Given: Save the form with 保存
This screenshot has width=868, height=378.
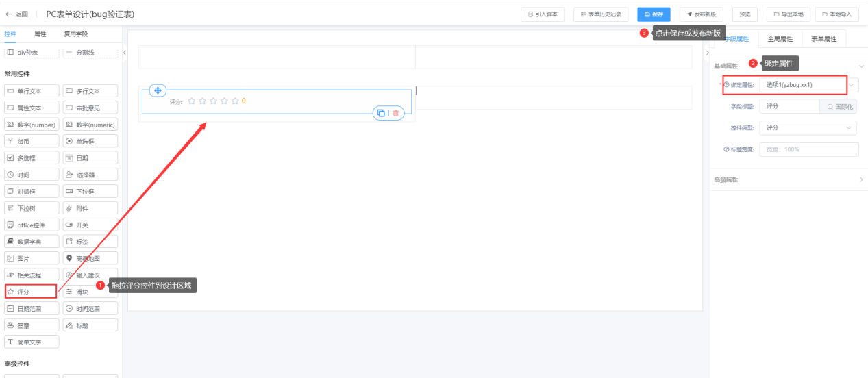Looking at the screenshot, I should click(654, 14).
